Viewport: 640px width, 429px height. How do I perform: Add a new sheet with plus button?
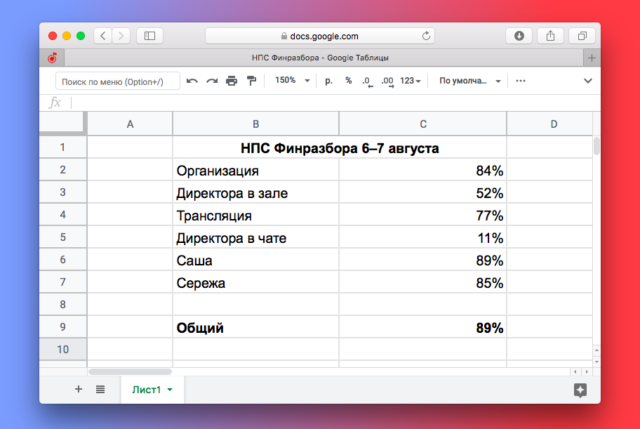pos(78,390)
